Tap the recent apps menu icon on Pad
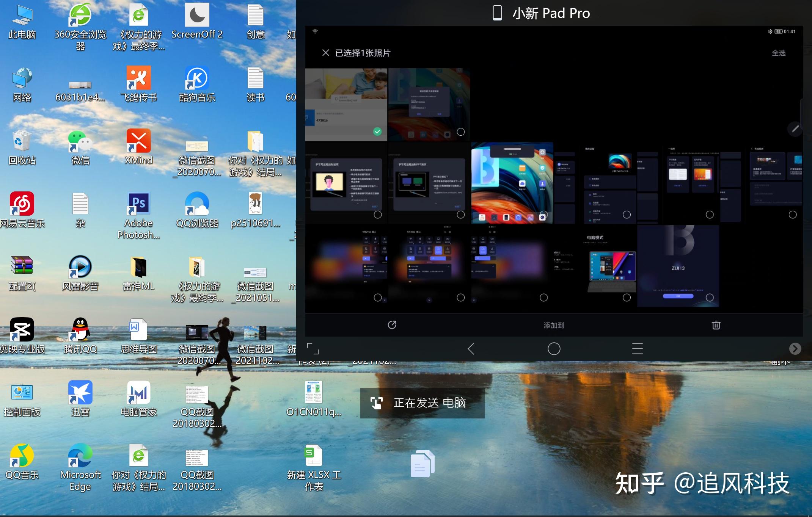 coord(637,349)
